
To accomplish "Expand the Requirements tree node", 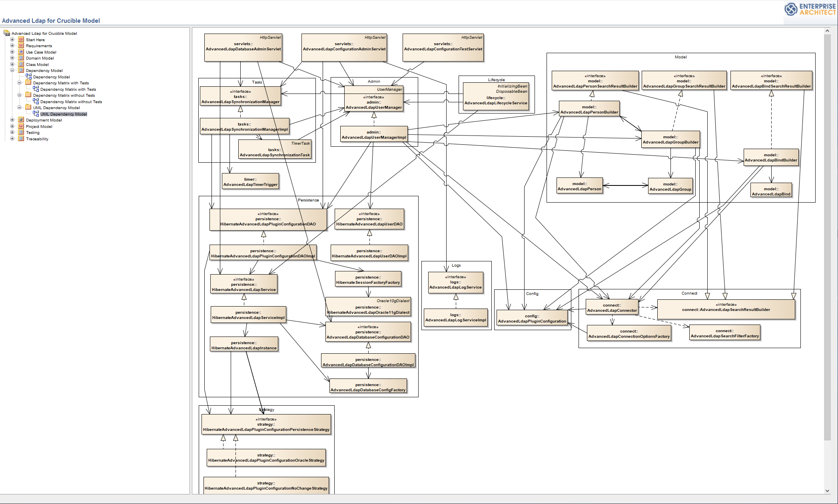I will [x=12, y=46].
